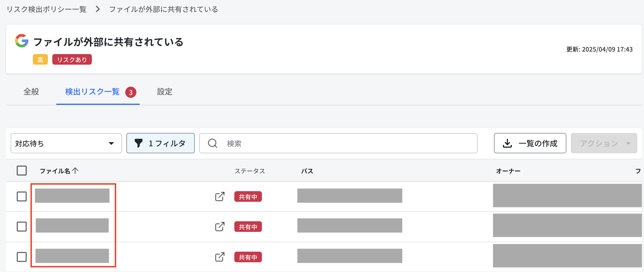Image resolution: width=644 pixels, height=272 pixels.
Task: Click the 1 フィルタ button
Action: pyautogui.click(x=161, y=143)
